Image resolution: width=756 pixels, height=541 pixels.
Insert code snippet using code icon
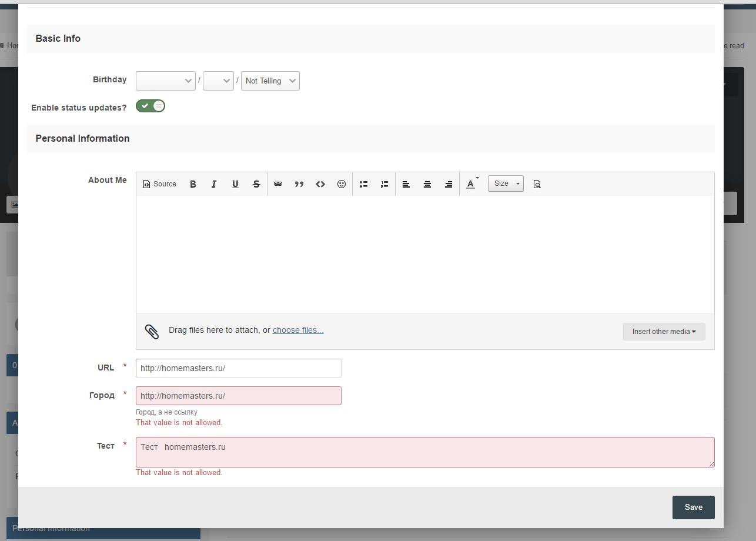[320, 184]
